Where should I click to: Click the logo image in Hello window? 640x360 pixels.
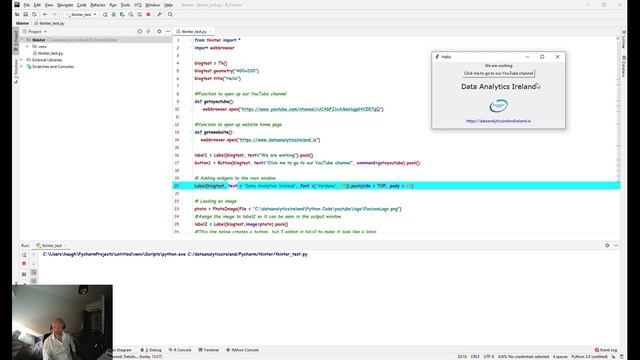pyautogui.click(x=498, y=106)
